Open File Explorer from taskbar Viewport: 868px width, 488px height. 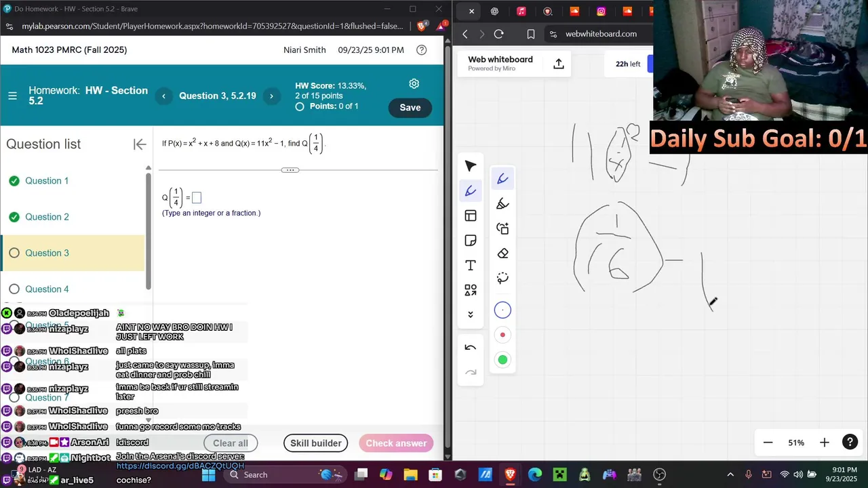point(411,474)
